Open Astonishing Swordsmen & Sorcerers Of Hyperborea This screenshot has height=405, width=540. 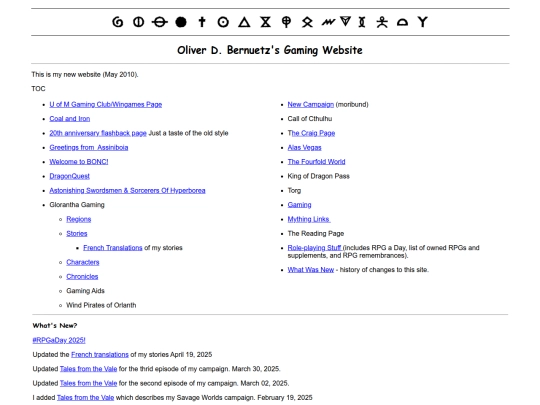pyautogui.click(x=127, y=190)
